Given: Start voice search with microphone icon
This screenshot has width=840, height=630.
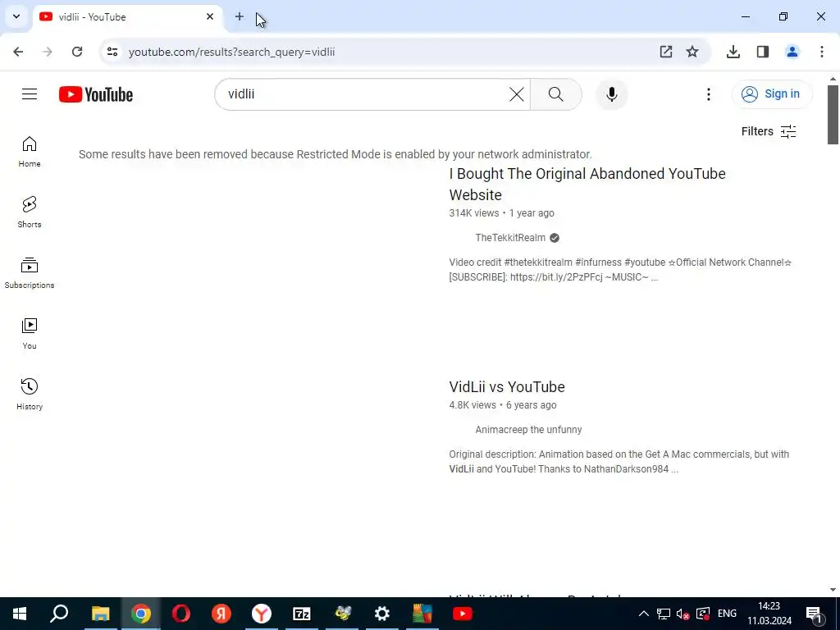Looking at the screenshot, I should click(x=611, y=94).
